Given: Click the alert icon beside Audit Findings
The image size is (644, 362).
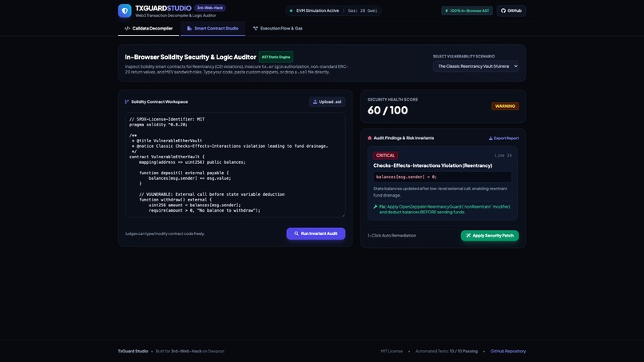Looking at the screenshot, I should click(x=370, y=138).
